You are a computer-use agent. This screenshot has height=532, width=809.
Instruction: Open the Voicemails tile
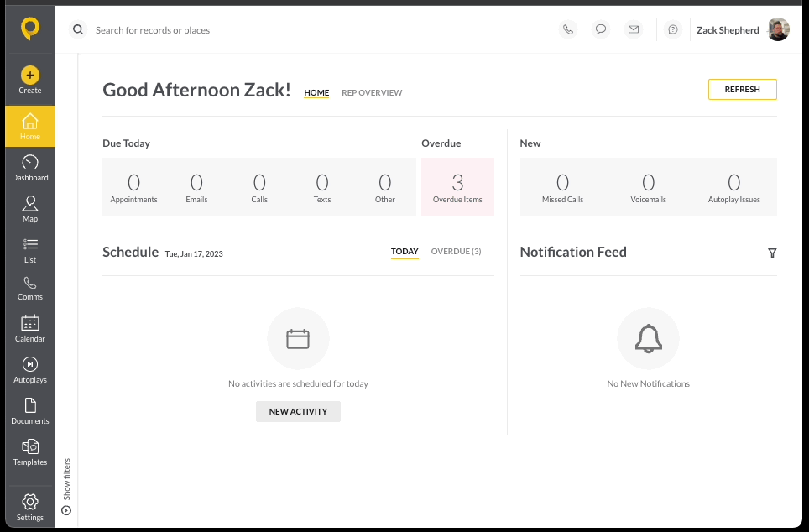coord(649,187)
